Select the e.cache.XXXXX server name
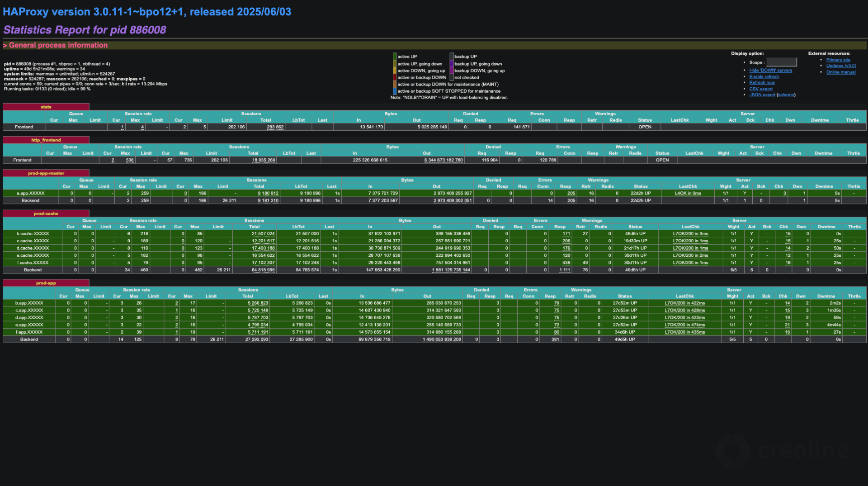 (33, 255)
